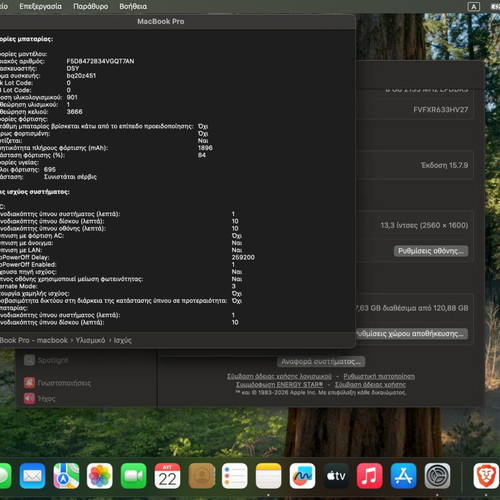
Task: Launch Maps from the Dock
Action: [x=66, y=476]
